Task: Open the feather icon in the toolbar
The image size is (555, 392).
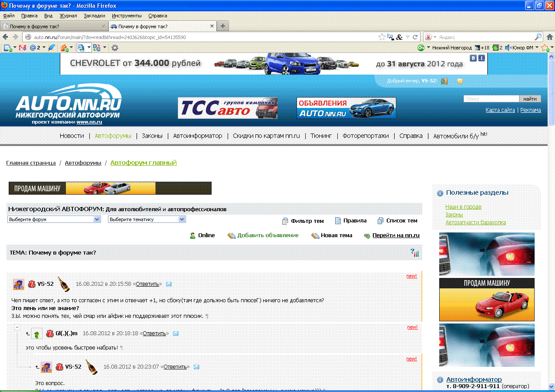Action: pyautogui.click(x=52, y=47)
